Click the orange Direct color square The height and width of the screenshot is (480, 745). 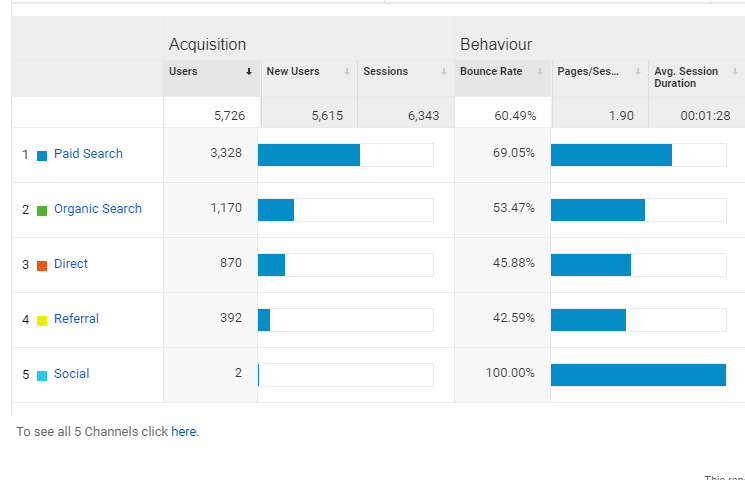point(42,265)
